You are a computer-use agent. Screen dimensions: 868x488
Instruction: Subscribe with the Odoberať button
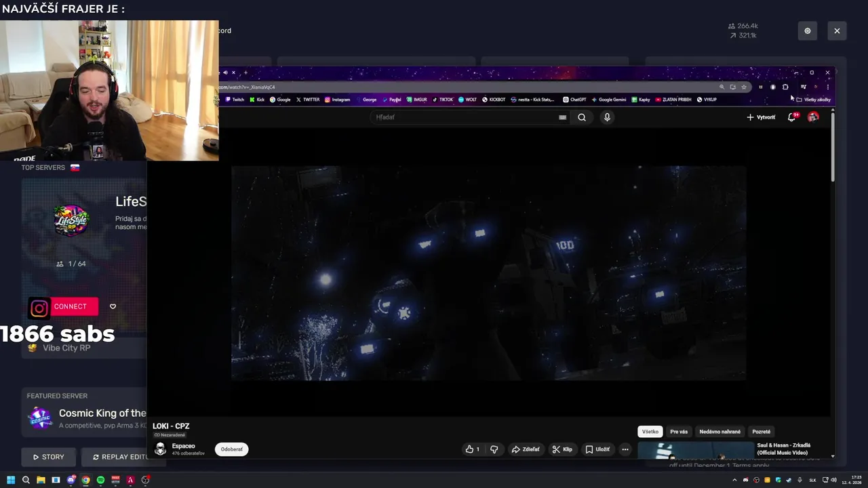232,449
